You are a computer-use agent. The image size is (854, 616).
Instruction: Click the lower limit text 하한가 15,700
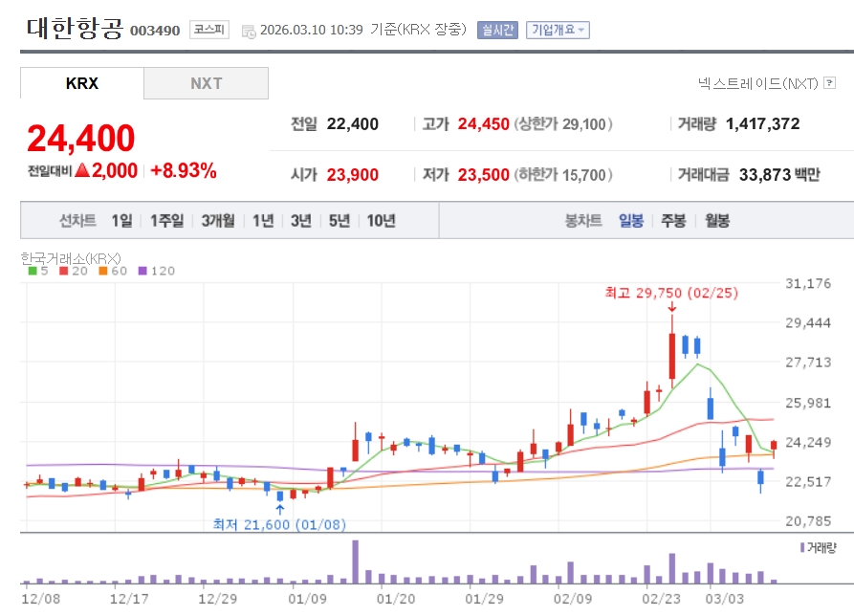pyautogui.click(x=563, y=175)
